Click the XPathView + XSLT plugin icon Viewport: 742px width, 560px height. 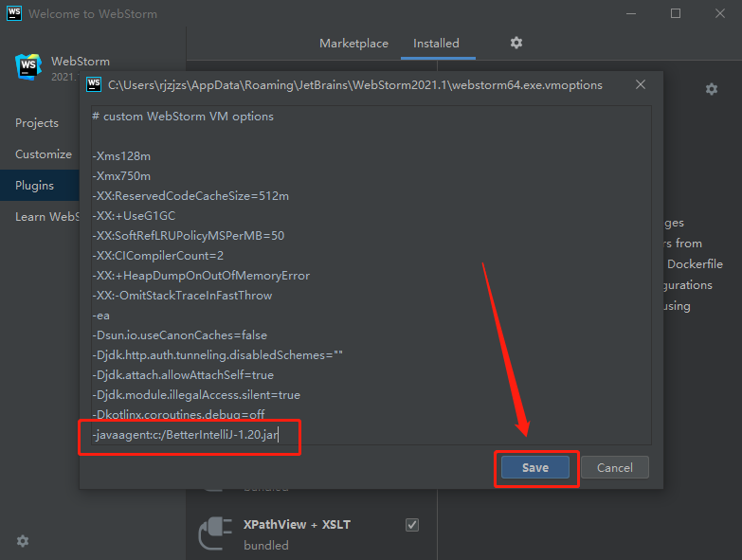[x=215, y=533]
